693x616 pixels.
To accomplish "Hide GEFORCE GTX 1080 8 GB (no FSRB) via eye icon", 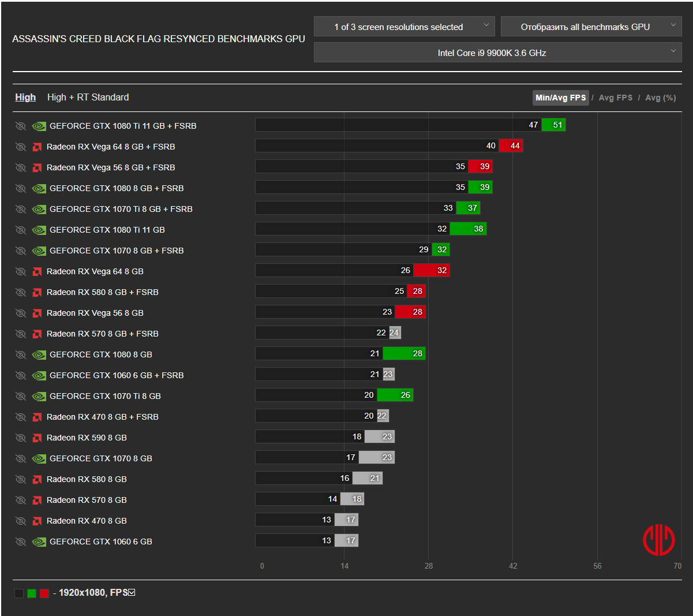I will 21,354.
